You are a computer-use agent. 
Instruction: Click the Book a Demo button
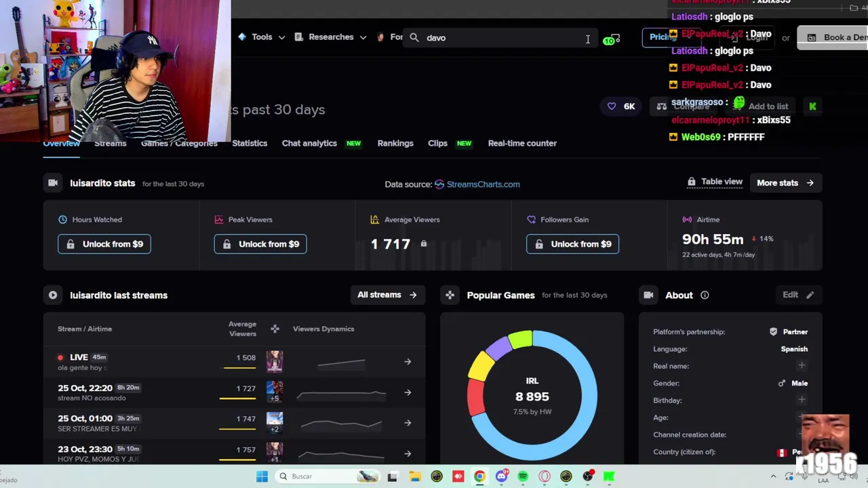[x=834, y=37]
